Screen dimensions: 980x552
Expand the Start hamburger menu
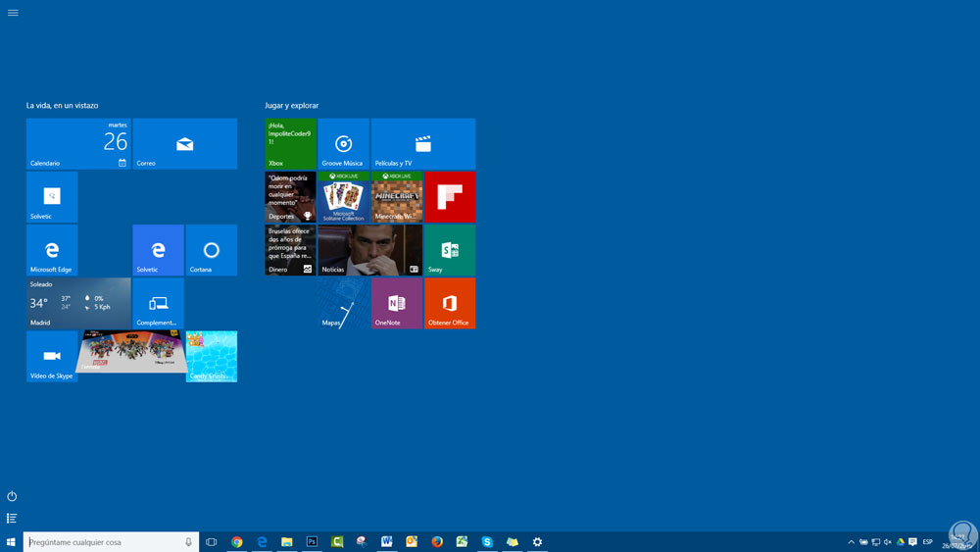click(13, 13)
